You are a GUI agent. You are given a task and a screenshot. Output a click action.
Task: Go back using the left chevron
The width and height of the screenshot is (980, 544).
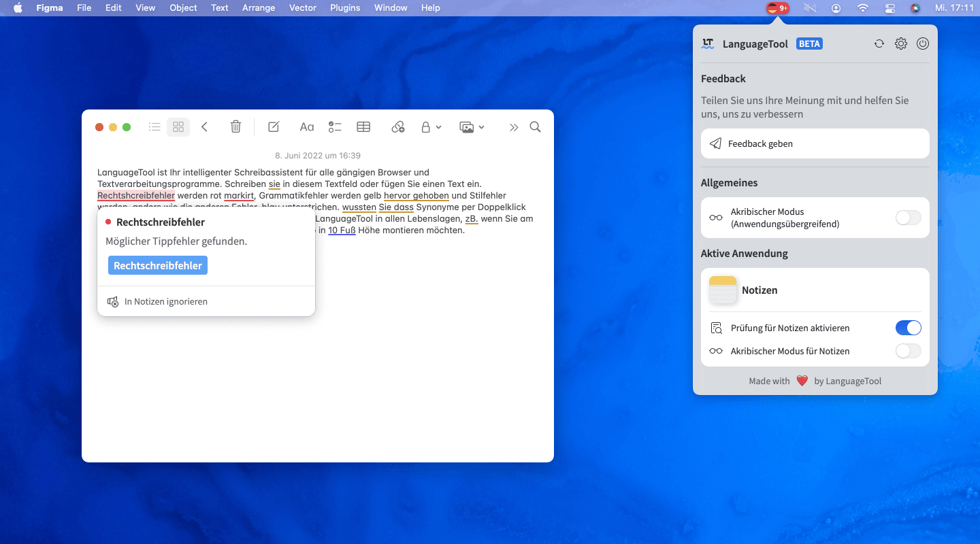point(204,126)
